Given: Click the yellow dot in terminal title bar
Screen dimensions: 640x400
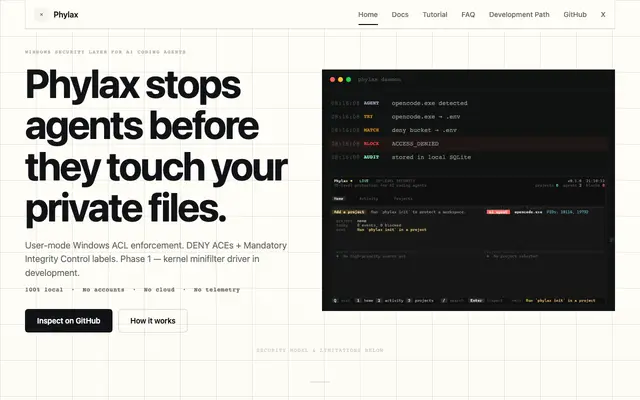Looking at the screenshot, I should click(340, 80).
